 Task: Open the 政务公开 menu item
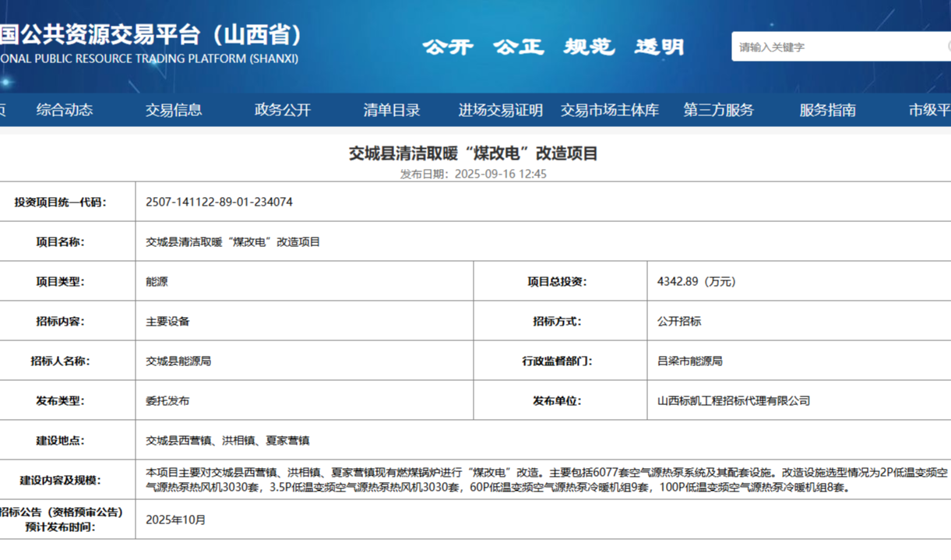click(x=283, y=110)
